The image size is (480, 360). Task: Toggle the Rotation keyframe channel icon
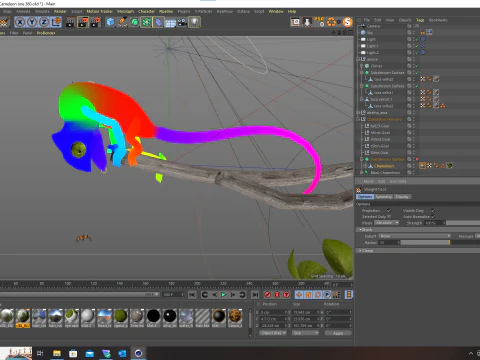318,295
